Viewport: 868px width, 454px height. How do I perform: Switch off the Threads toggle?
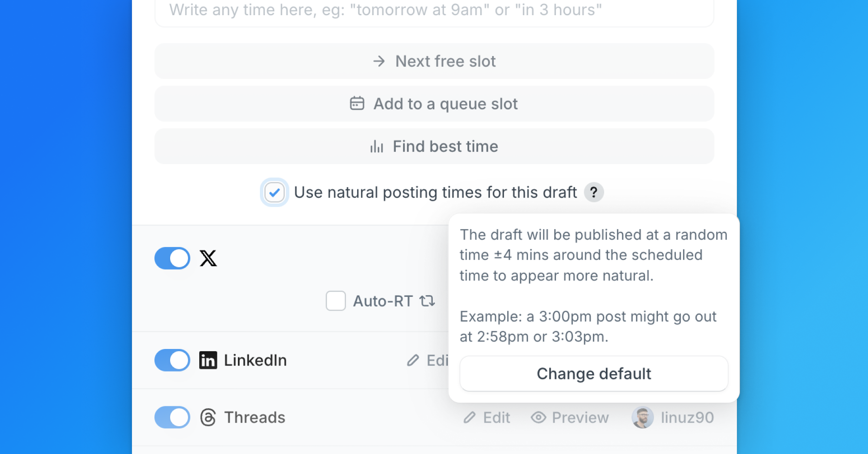point(172,418)
